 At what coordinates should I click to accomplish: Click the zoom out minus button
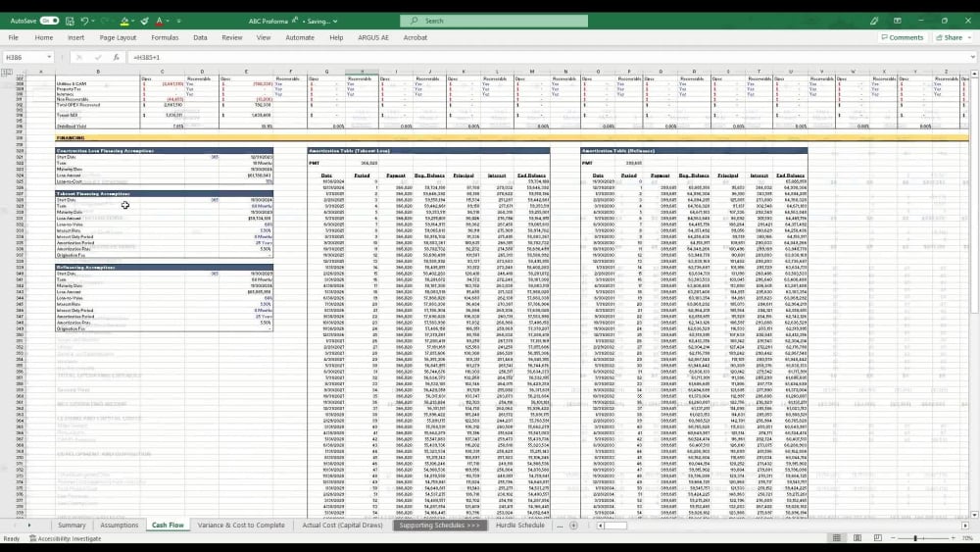click(893, 538)
